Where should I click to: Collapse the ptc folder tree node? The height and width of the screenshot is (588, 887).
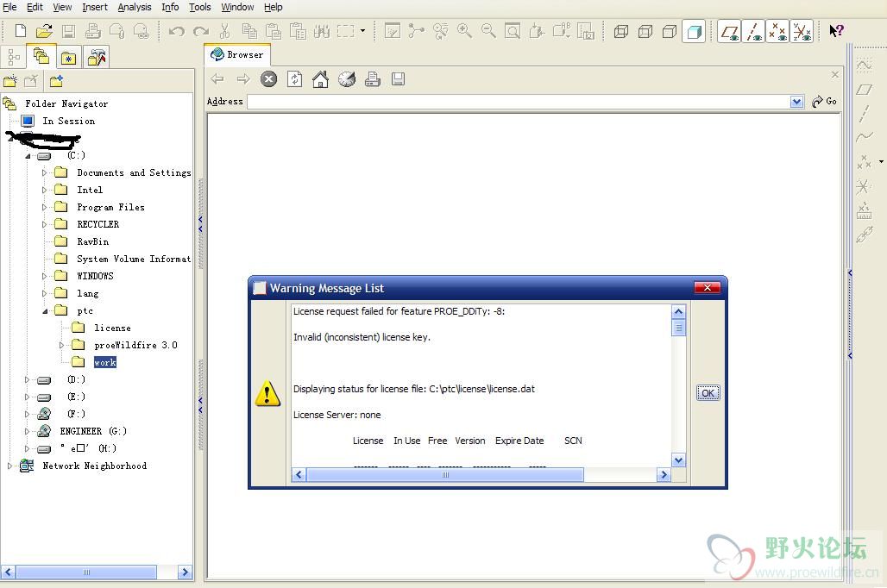pos(45,310)
